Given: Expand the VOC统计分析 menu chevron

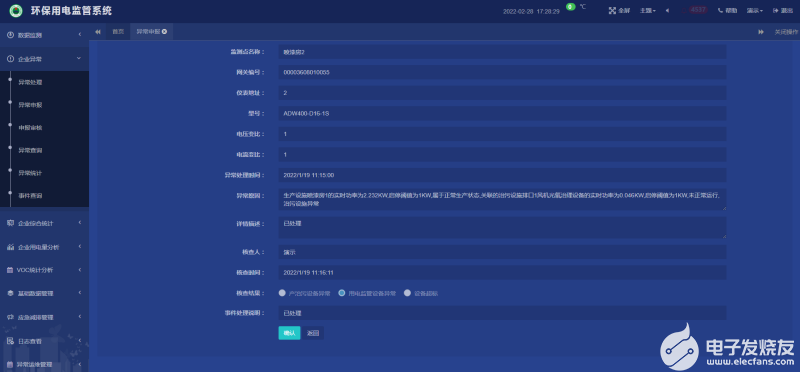Looking at the screenshot, I should (x=80, y=270).
